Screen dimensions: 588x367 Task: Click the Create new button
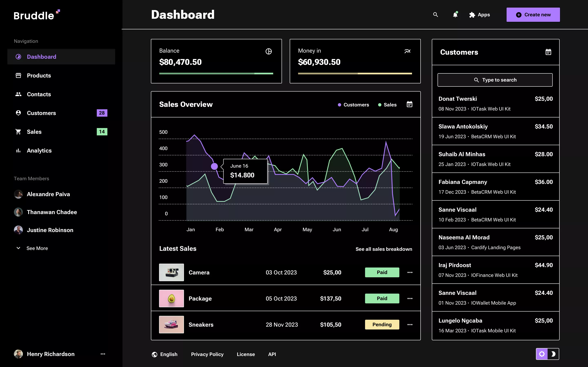click(533, 14)
